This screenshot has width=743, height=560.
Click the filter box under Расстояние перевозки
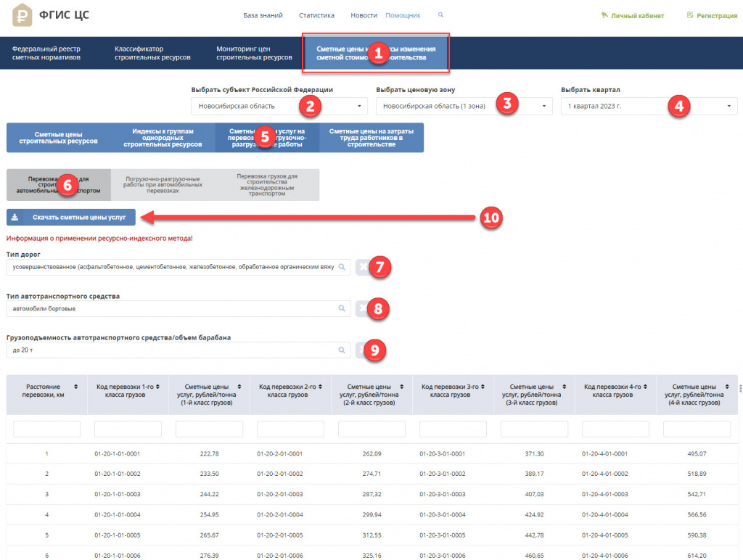coord(47,429)
